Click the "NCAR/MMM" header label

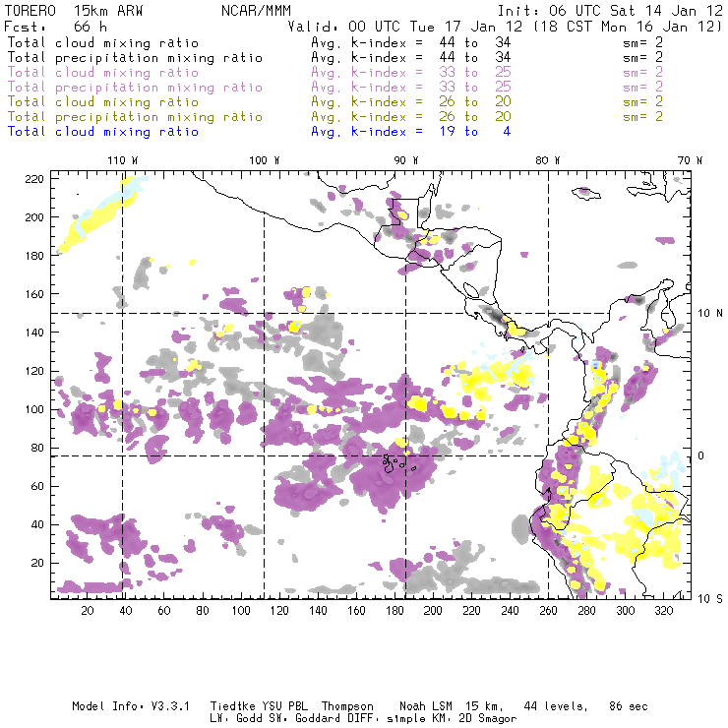256,11
